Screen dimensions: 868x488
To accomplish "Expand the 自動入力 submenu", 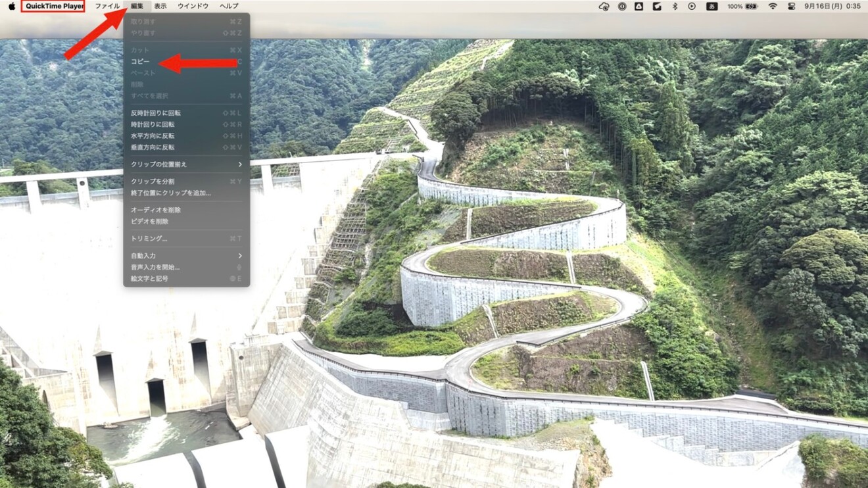I will point(187,256).
